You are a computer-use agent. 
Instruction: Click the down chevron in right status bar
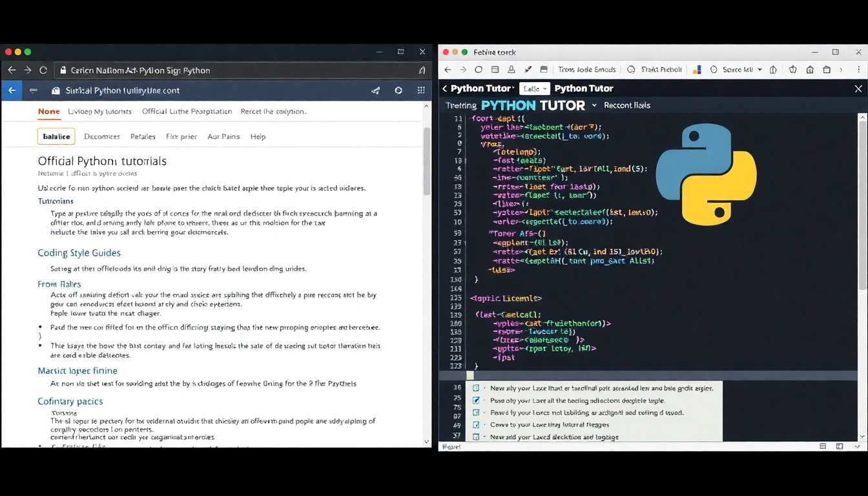[x=856, y=446]
